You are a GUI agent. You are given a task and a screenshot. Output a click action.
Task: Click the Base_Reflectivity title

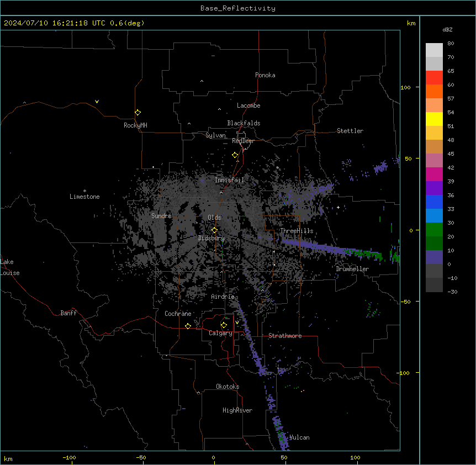coord(238,8)
